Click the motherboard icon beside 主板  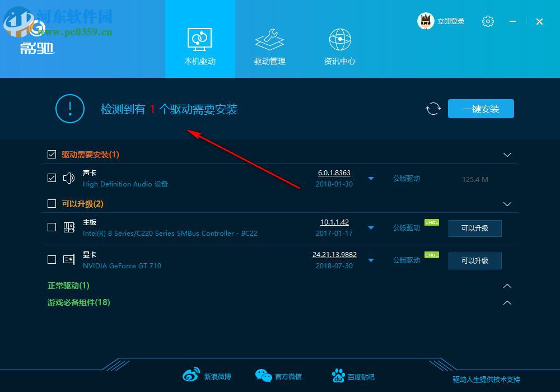point(68,227)
